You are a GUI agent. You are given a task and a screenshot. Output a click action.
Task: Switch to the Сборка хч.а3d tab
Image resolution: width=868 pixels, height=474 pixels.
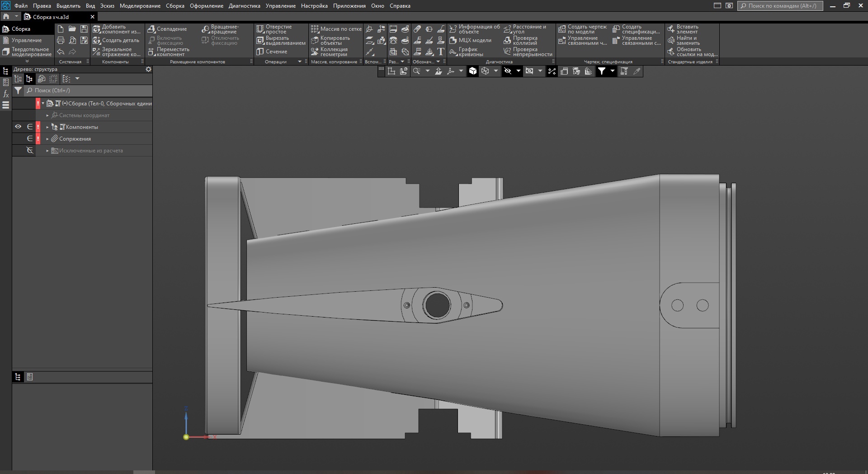point(51,17)
